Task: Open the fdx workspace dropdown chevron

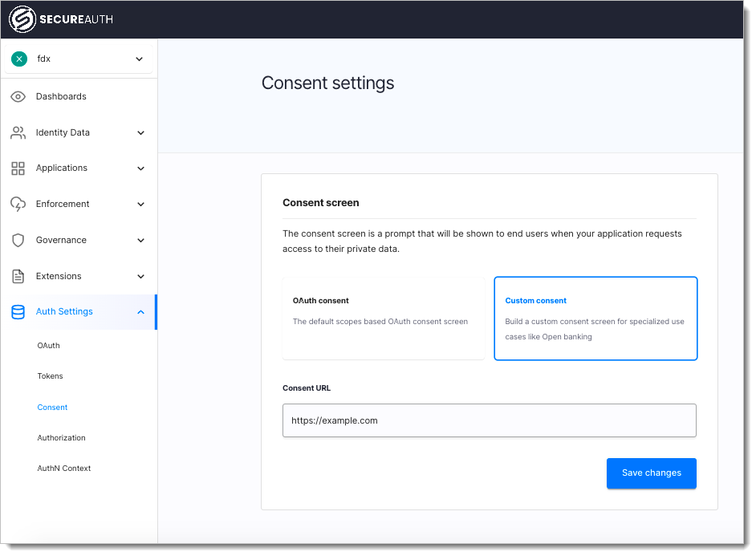Action: (x=140, y=59)
